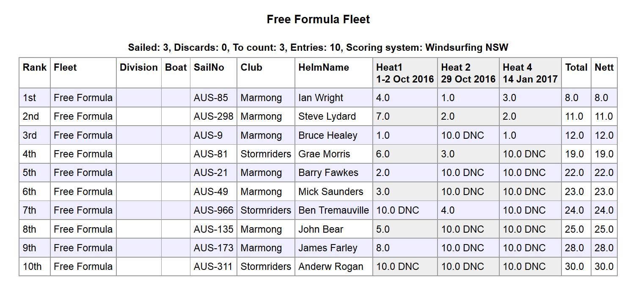Click the HelmName column header
The height and width of the screenshot is (294, 644).
pos(324,68)
